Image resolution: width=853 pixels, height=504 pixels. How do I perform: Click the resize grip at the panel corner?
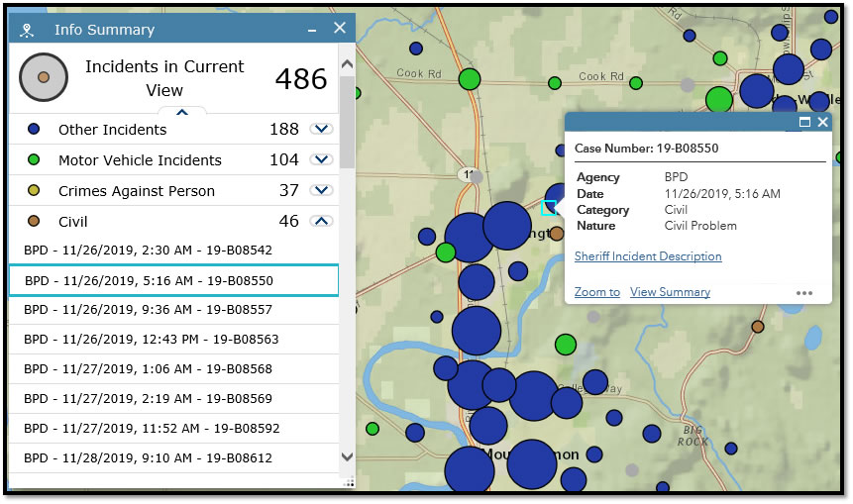click(x=350, y=482)
